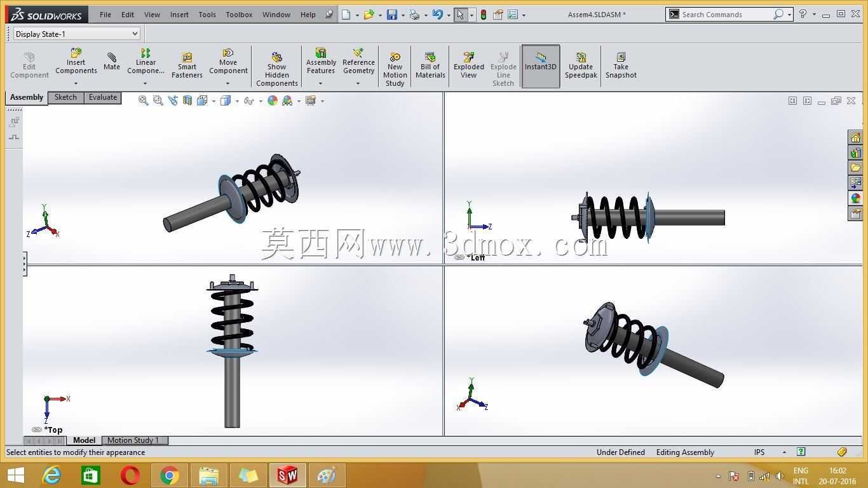Viewport: 868px width, 488px height.
Task: Switch to the Evaluate tab
Action: 103,98
